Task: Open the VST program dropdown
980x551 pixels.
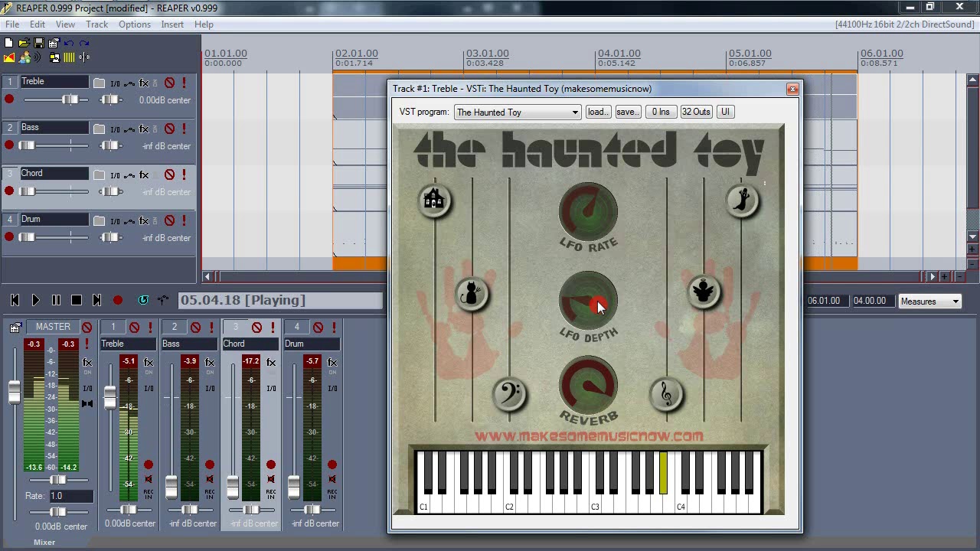Action: [x=518, y=112]
